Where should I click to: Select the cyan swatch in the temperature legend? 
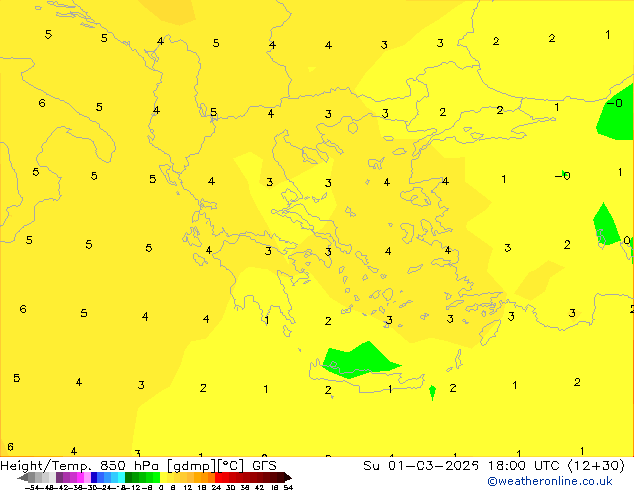(121, 477)
